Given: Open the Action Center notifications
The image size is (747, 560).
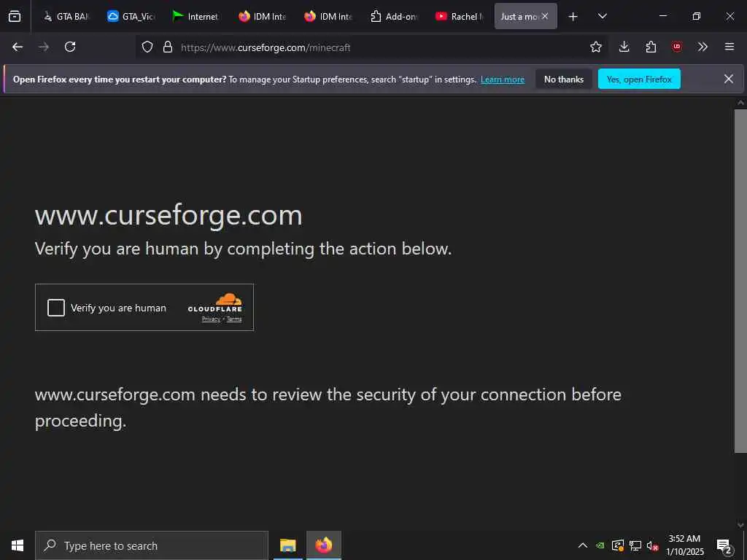Looking at the screenshot, I should click(x=724, y=546).
